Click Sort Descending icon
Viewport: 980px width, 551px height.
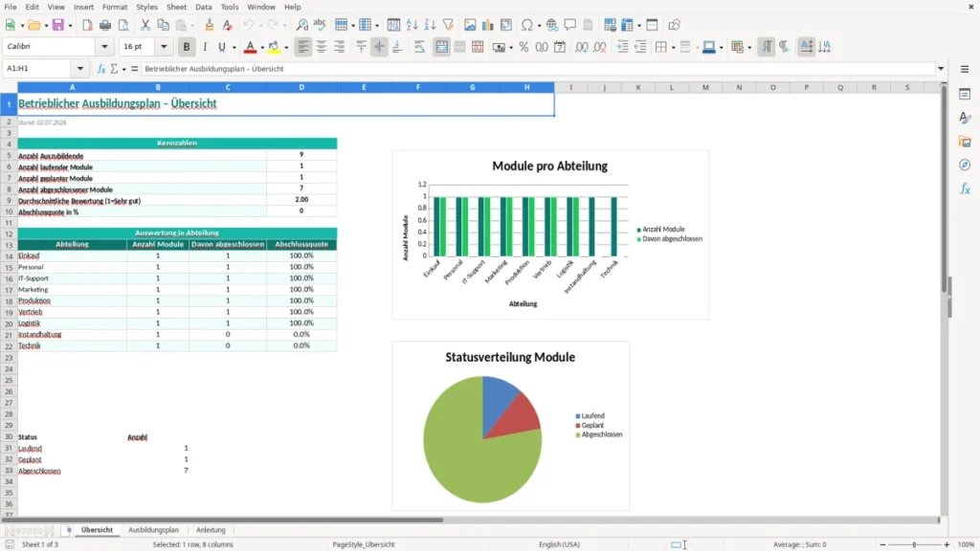coord(430,25)
